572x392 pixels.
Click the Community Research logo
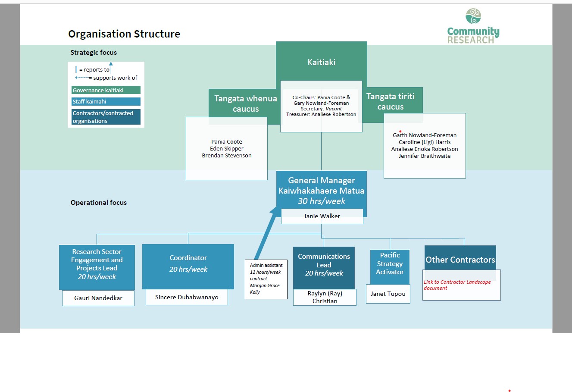point(473,27)
